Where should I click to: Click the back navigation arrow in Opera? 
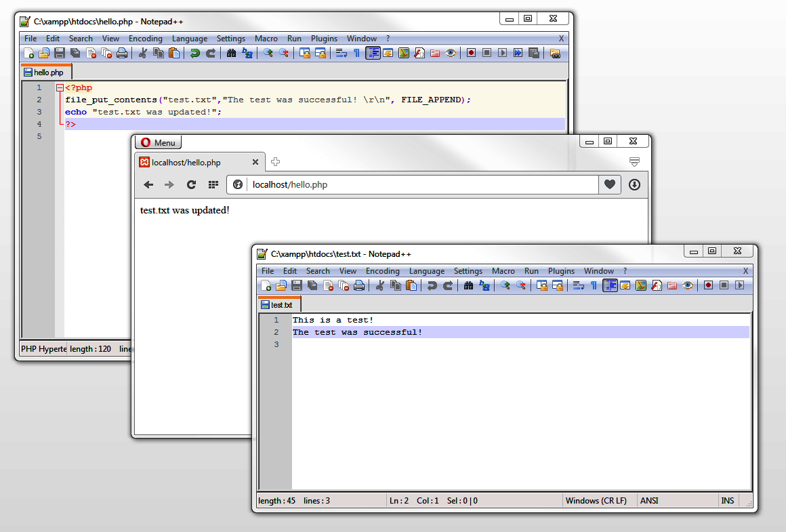149,184
